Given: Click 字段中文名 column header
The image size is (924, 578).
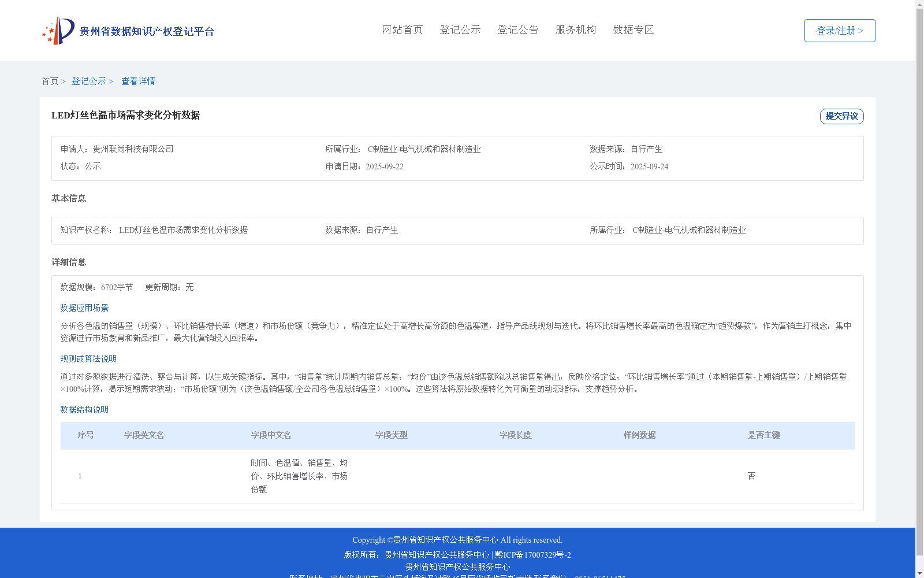Looking at the screenshot, I should click(271, 435).
